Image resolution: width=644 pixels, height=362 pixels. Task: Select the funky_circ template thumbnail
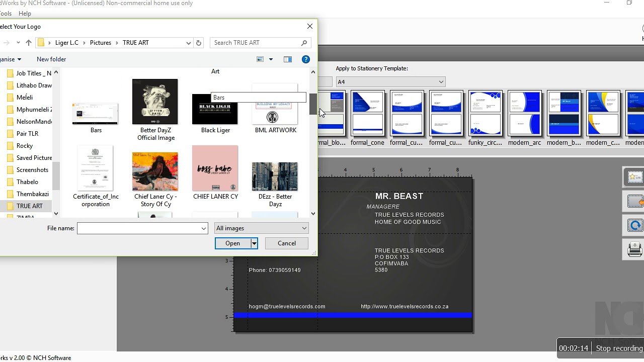pyautogui.click(x=486, y=114)
